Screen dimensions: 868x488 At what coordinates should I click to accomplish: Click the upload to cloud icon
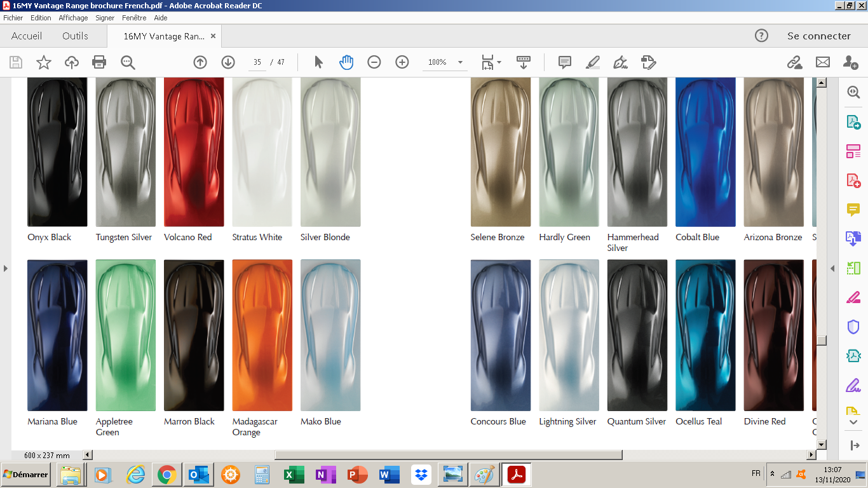(72, 62)
